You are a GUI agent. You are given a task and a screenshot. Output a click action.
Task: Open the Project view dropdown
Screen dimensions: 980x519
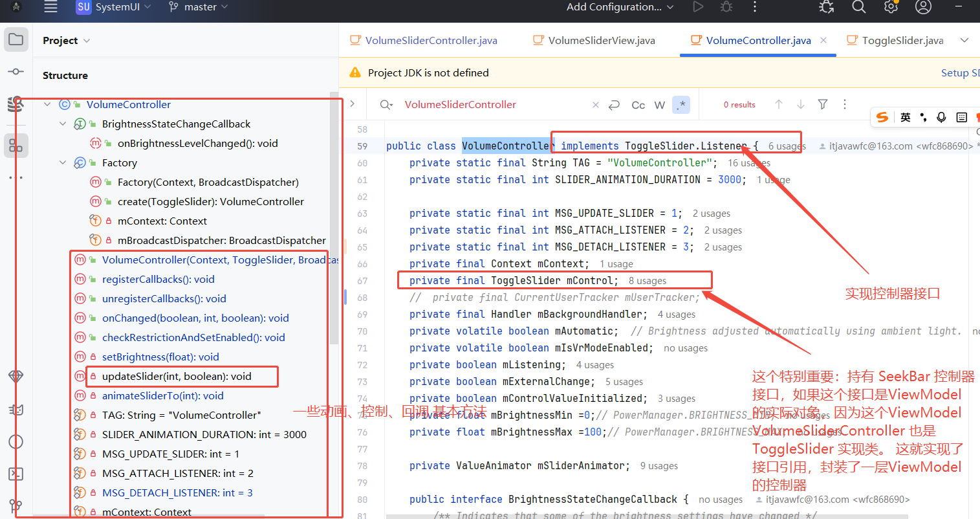[66, 40]
